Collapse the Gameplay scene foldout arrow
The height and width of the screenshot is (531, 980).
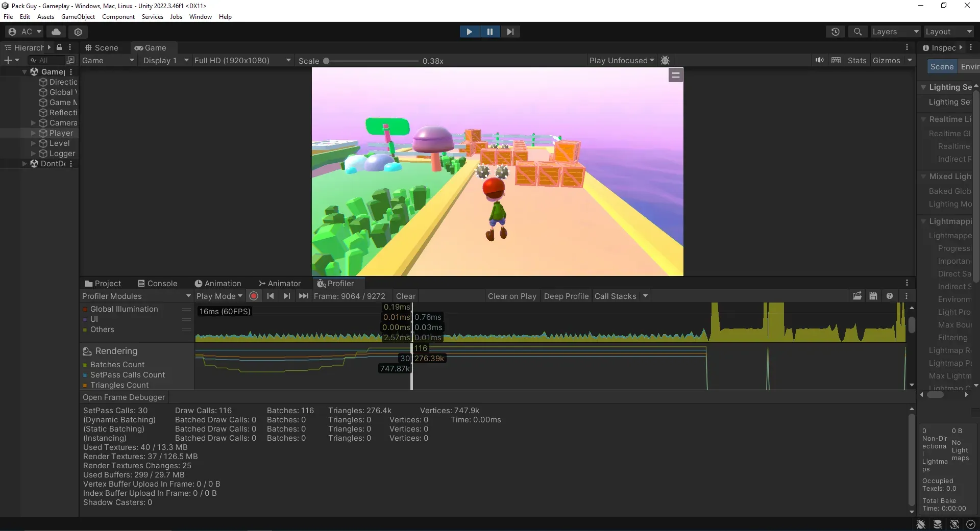[24, 72]
